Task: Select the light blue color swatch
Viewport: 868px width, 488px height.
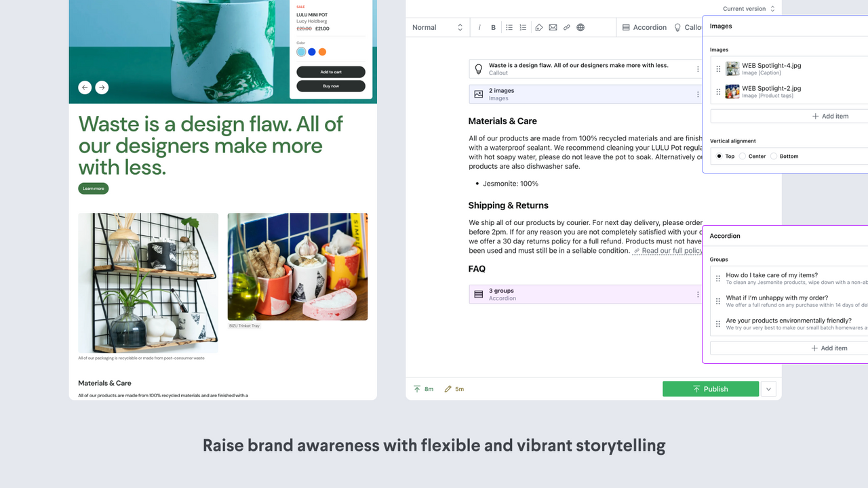Action: [x=301, y=52]
